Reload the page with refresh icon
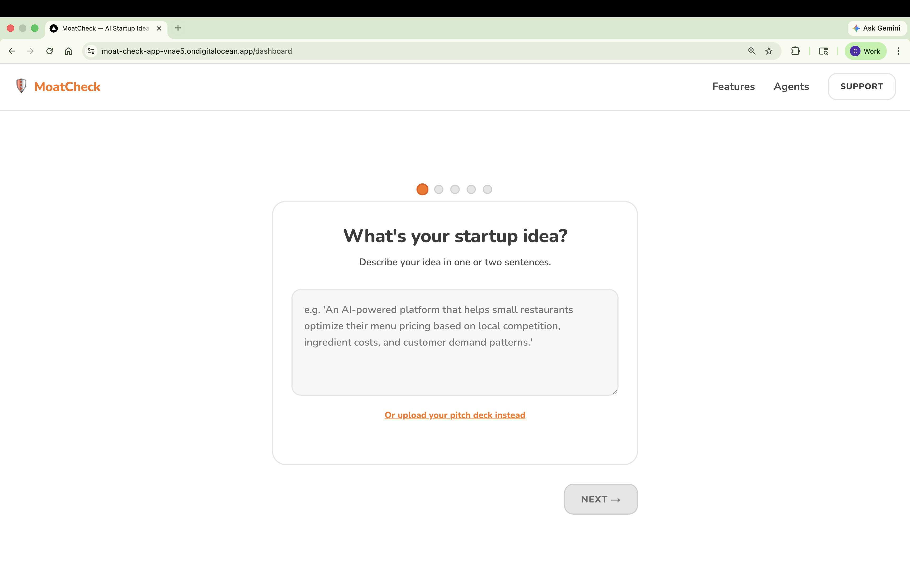Viewport: 910px width, 588px height. click(x=50, y=51)
